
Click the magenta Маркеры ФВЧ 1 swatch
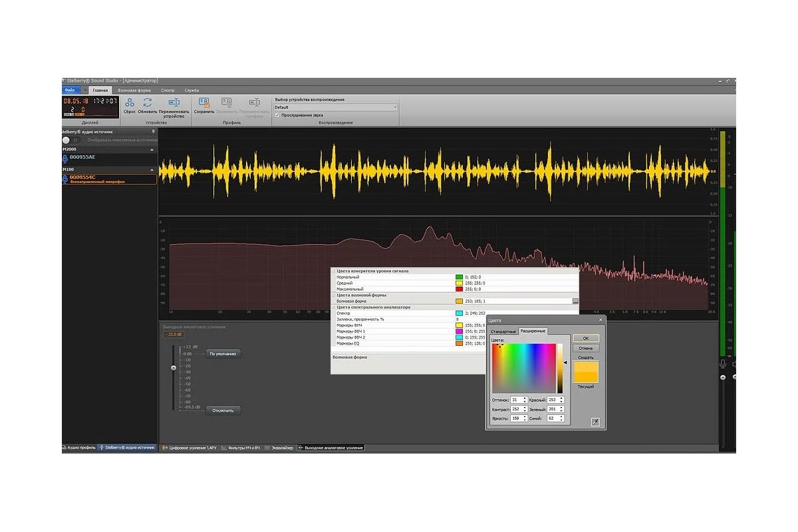[x=459, y=331]
